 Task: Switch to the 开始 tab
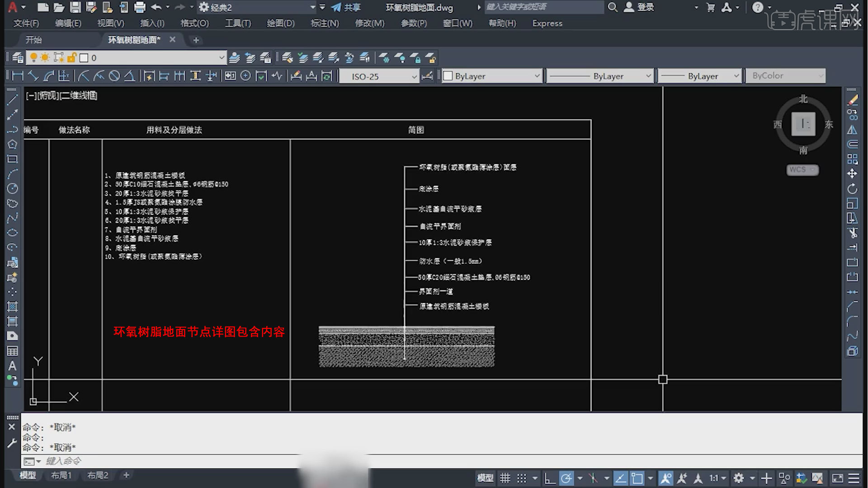coord(34,40)
